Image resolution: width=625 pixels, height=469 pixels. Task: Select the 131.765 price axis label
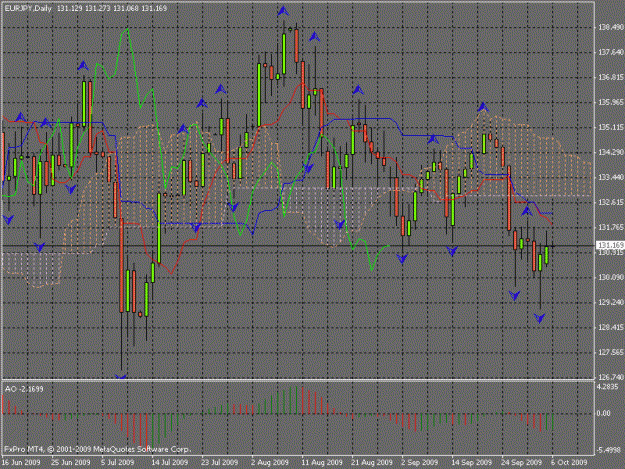(611, 227)
